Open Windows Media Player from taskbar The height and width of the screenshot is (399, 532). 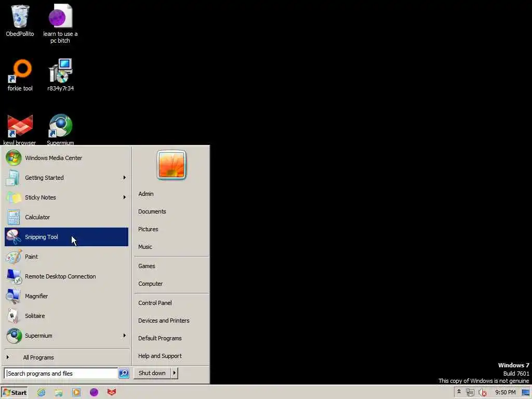76,393
